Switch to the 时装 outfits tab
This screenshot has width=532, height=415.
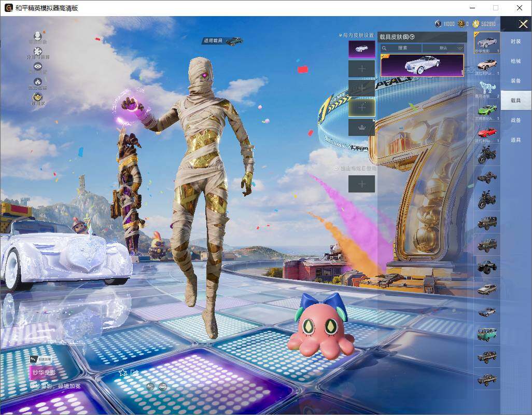[516, 41]
